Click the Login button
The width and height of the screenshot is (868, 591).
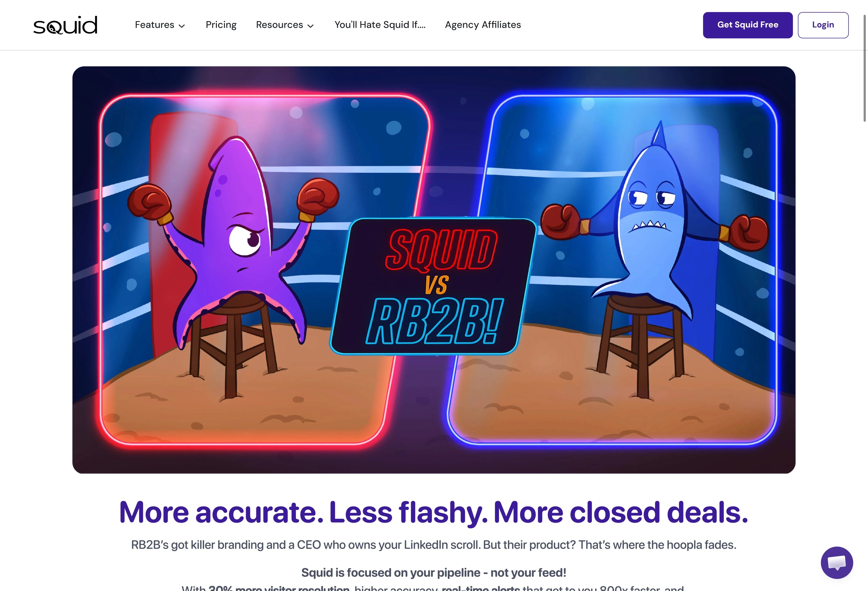tap(823, 25)
